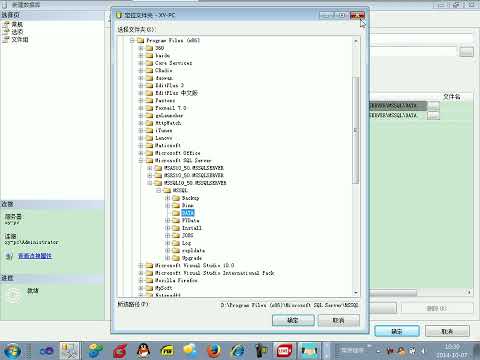
Task: Click the iTunes folder icon
Action: point(149,130)
